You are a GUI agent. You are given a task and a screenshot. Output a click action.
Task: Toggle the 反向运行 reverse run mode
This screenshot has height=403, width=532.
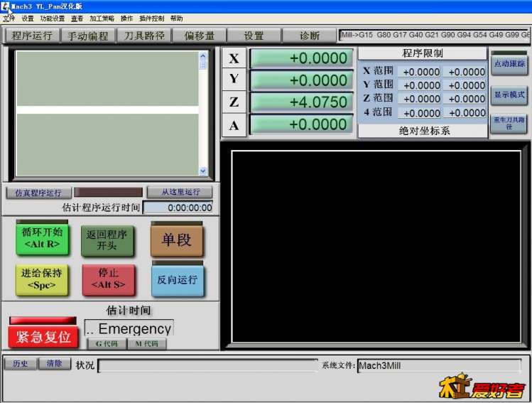click(x=177, y=279)
